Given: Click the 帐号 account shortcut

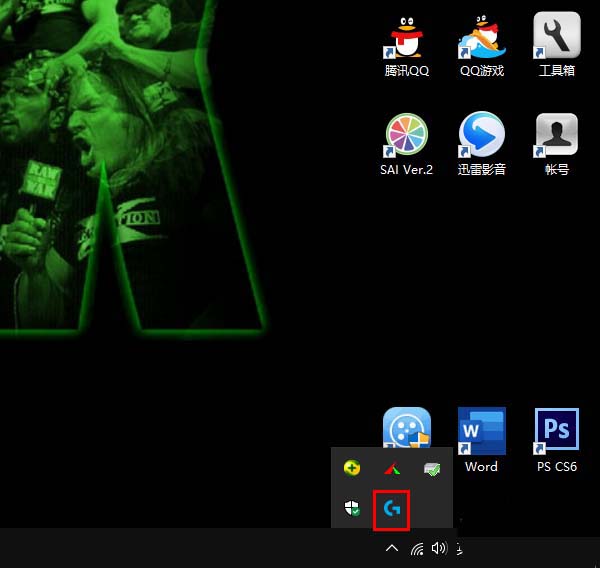Looking at the screenshot, I should 557,136.
